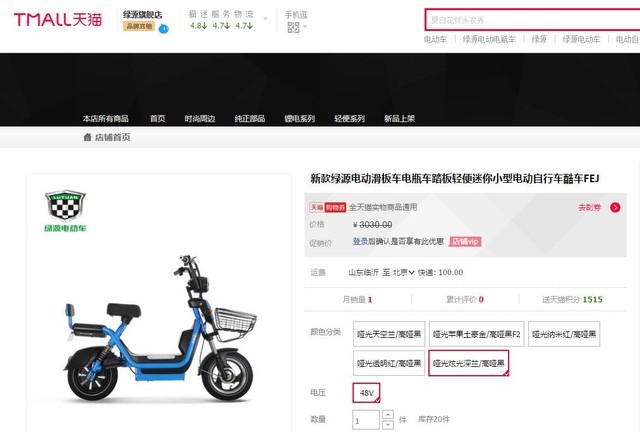Click the 库存20件 stock text
This screenshot has height=432, width=640.
(434, 419)
